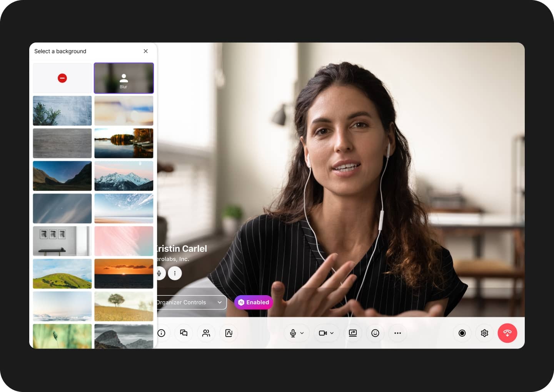Viewport: 554px width, 392px height.
Task: Start screen sharing
Action: (353, 333)
